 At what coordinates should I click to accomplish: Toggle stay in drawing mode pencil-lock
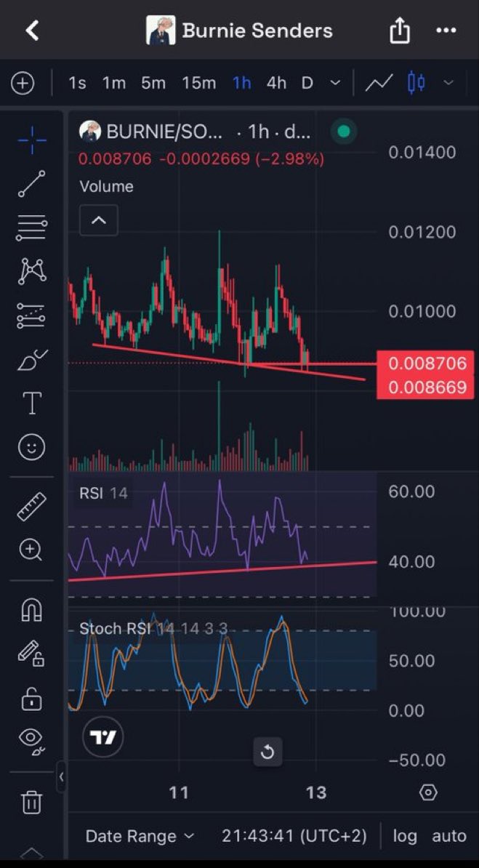(31, 654)
